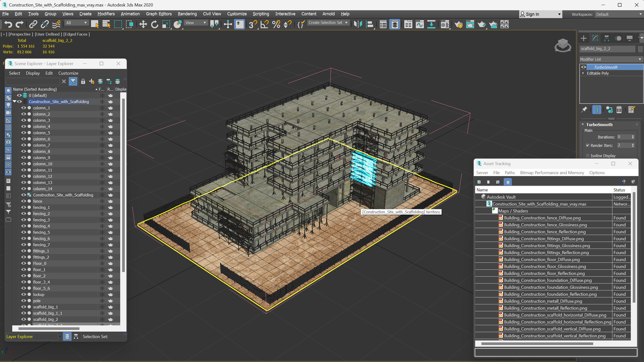Screen dimensions: 644x362
Task: Uncheck the Render Iters checkbox
Action: (x=588, y=145)
